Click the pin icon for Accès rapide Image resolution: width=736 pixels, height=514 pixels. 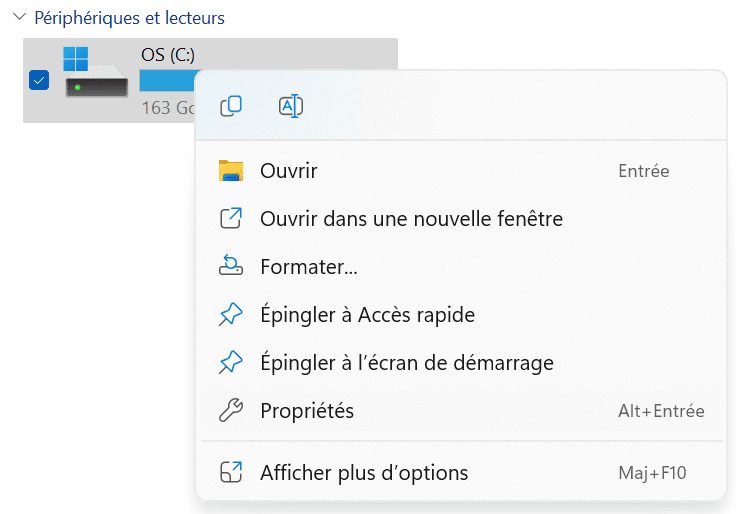(x=231, y=315)
